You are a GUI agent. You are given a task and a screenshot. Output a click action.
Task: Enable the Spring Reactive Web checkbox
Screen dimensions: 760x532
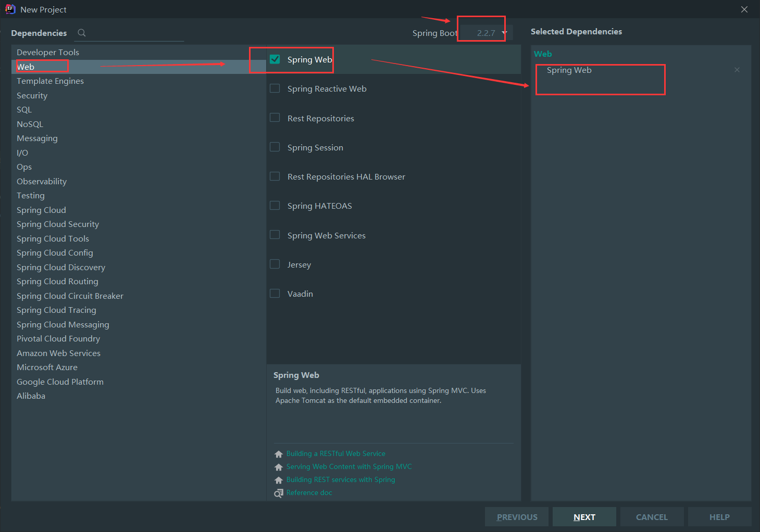(275, 88)
